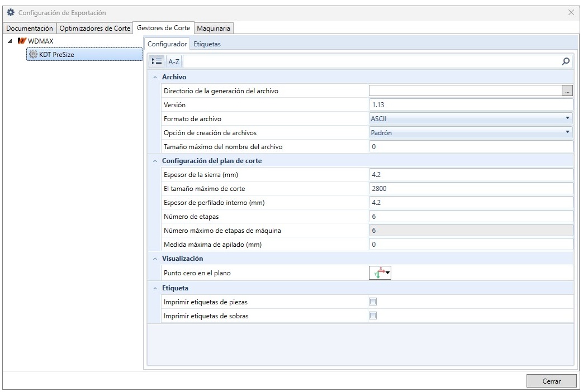Open Opción de creación de archivos dropdown
This screenshot has width=583, height=392.
click(471, 133)
